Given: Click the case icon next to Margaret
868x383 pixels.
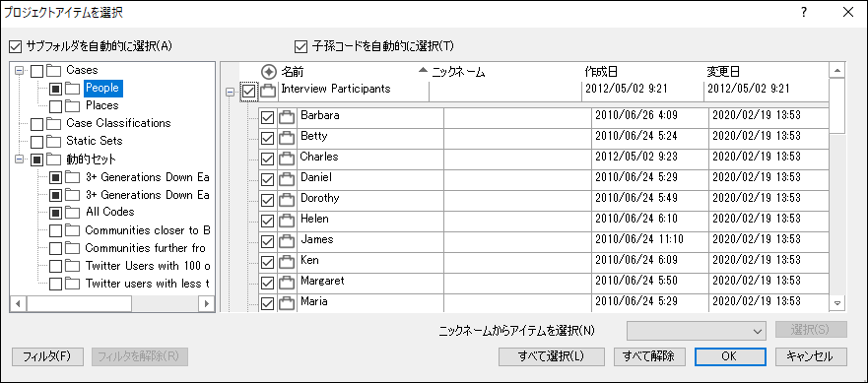Looking at the screenshot, I should (286, 284).
